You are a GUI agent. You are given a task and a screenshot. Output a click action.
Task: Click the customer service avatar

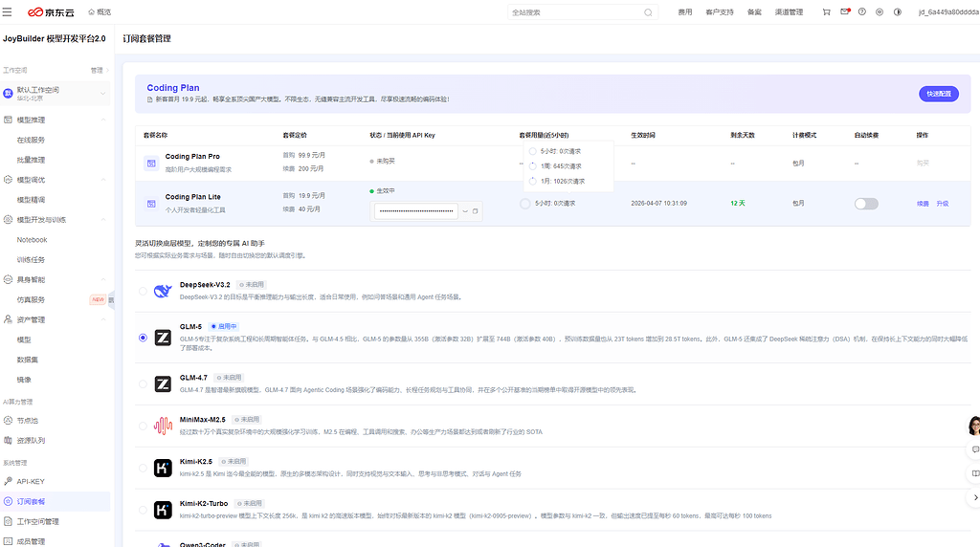tap(973, 426)
